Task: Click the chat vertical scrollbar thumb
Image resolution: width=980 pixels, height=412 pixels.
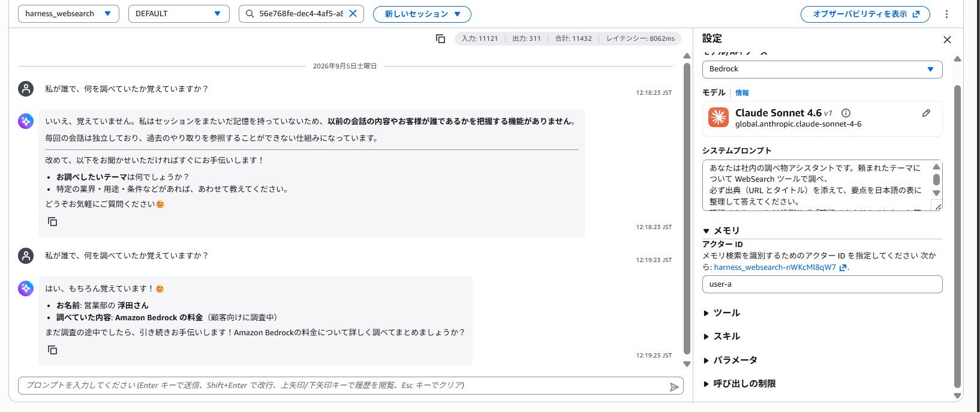Action: tap(687, 208)
